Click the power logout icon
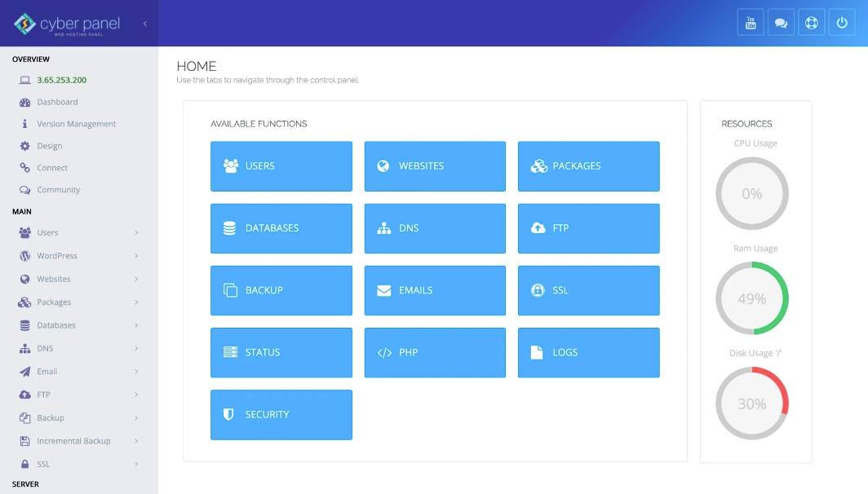 [842, 23]
